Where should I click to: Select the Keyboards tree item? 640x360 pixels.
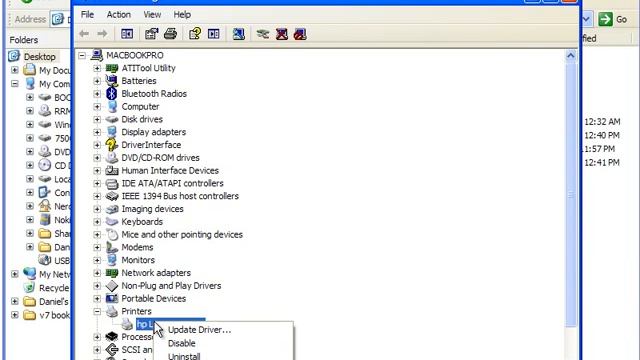coord(142,222)
